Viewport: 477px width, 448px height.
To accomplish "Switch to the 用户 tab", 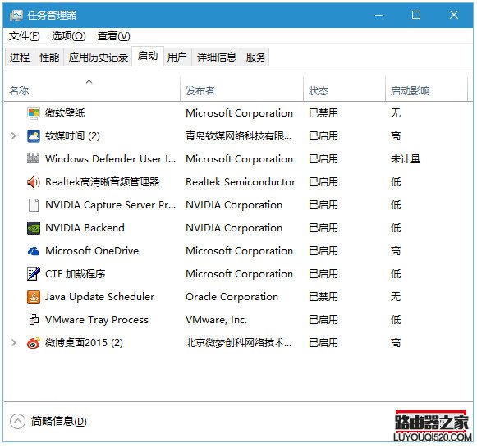I will 177,57.
